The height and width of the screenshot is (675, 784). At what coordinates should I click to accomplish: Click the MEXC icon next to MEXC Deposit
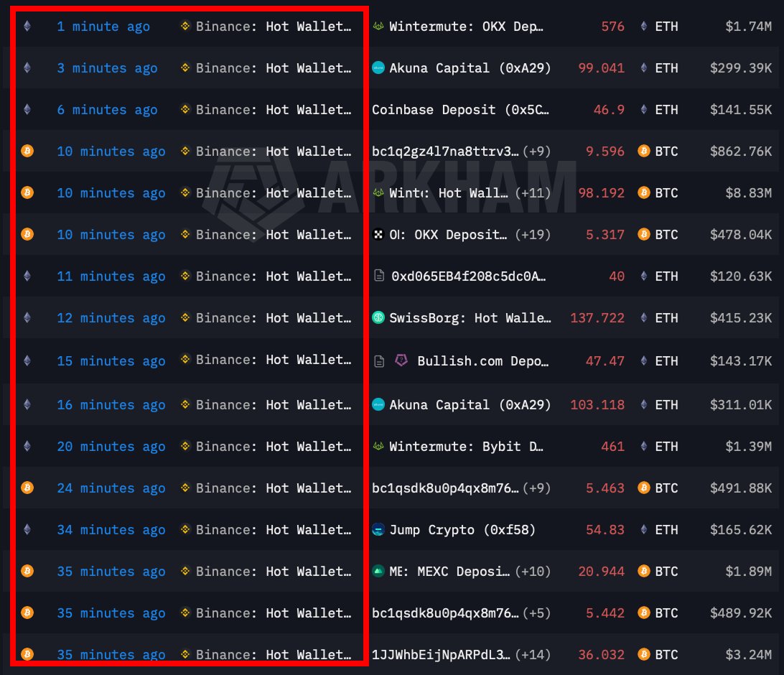click(x=378, y=572)
